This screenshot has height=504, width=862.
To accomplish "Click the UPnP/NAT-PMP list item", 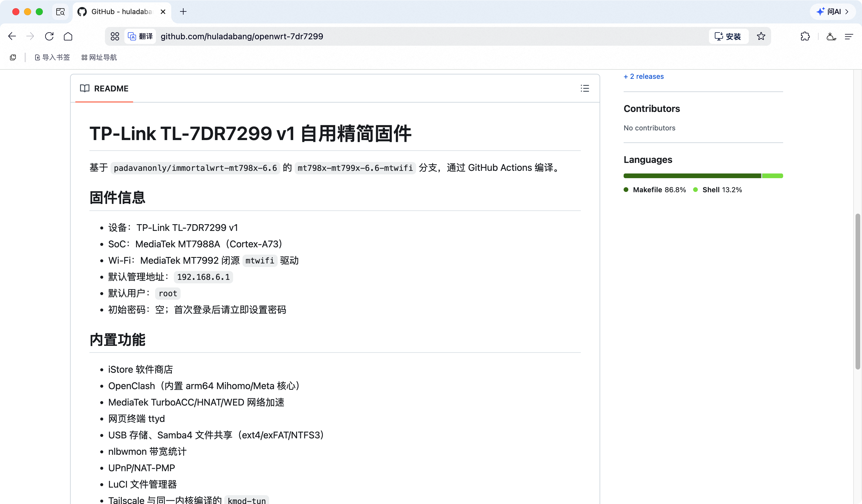I will (141, 468).
